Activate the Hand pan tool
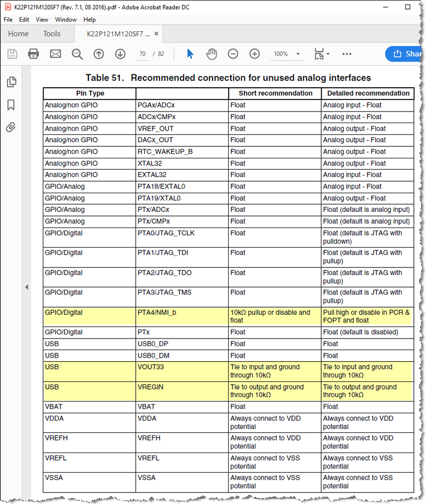Image resolution: width=426 pixels, height=504 pixels. click(x=211, y=53)
